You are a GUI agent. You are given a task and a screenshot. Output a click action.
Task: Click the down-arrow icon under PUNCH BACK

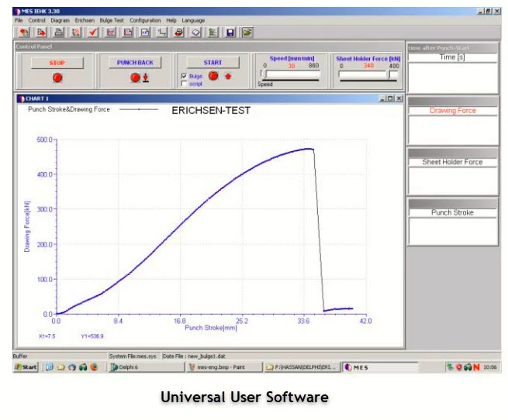[144, 78]
